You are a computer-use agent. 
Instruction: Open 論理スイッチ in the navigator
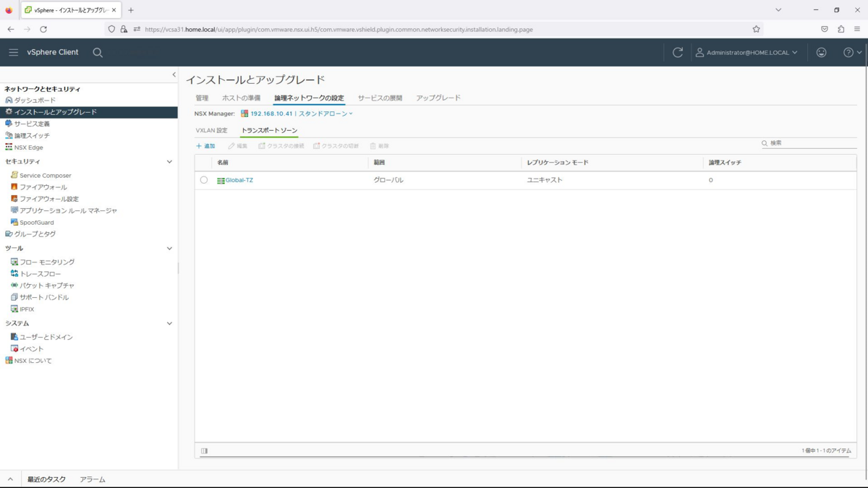[x=32, y=135]
